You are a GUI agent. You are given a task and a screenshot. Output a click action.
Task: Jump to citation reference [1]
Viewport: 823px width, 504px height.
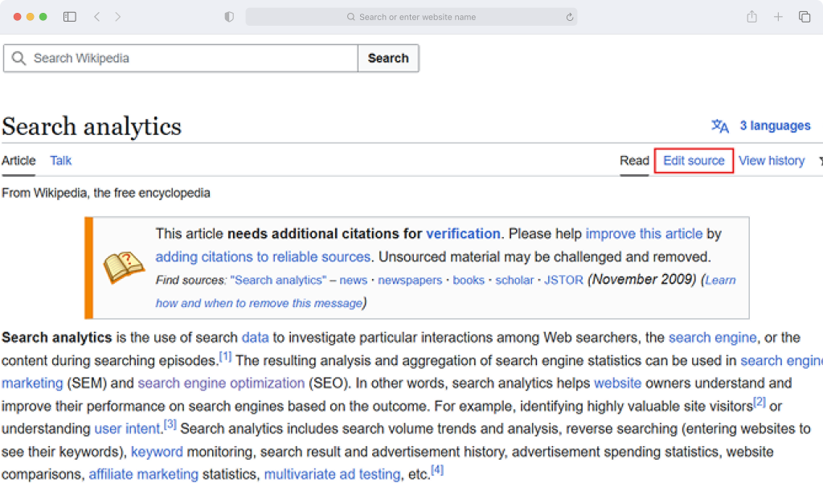pos(225,356)
